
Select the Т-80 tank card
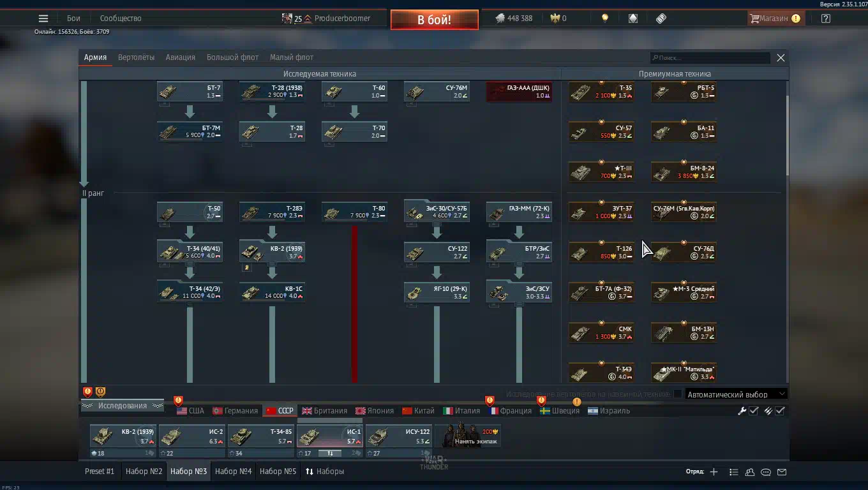354,212
